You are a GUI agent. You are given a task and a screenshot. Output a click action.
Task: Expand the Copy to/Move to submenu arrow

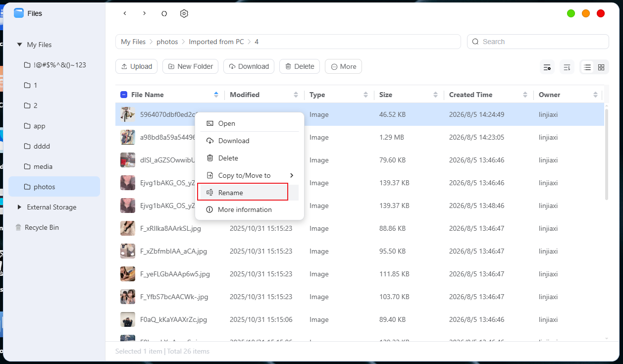click(x=292, y=175)
